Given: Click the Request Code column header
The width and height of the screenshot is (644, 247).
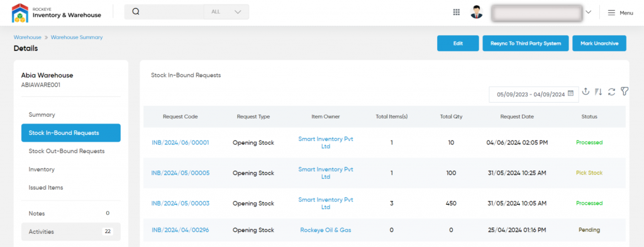Looking at the screenshot, I should (x=180, y=117).
